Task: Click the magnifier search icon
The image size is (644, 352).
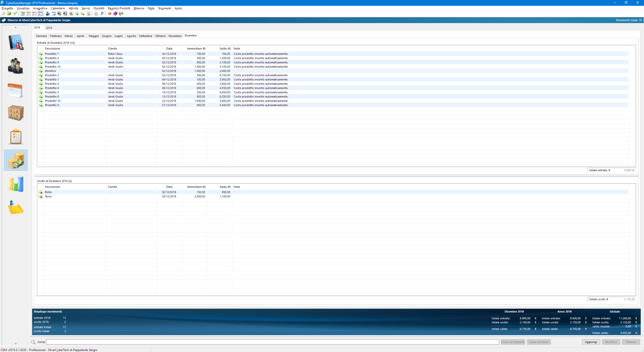Action: [33, 342]
